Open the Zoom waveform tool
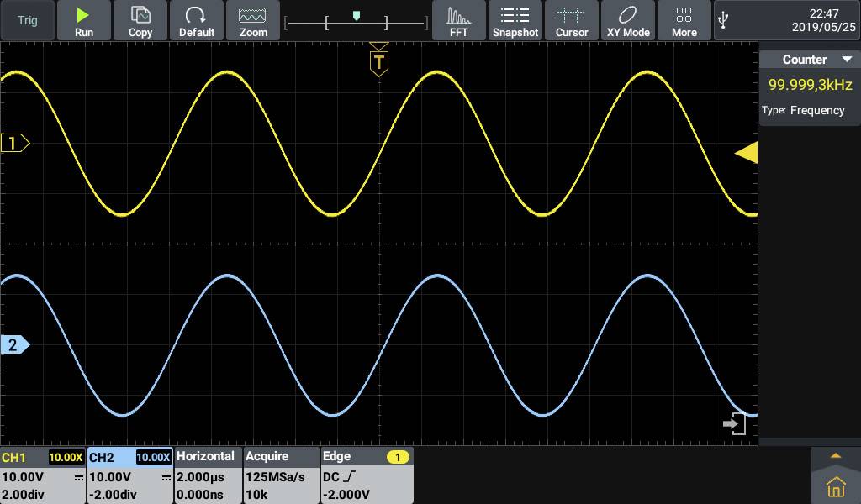 point(253,21)
